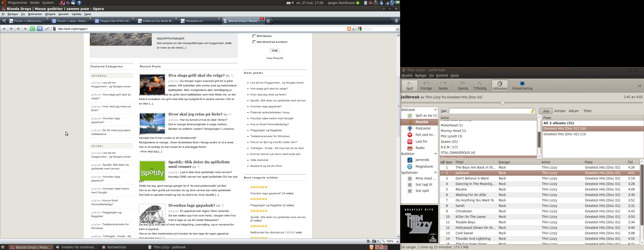The width and height of the screenshot is (644, 250).
Task: Click the artist list scrollbar thumb
Action: [539, 140]
